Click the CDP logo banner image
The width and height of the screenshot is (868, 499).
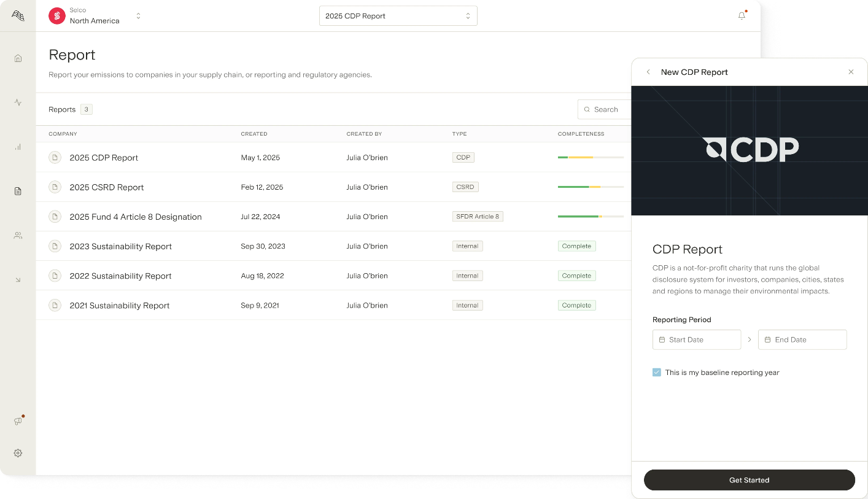coord(750,150)
